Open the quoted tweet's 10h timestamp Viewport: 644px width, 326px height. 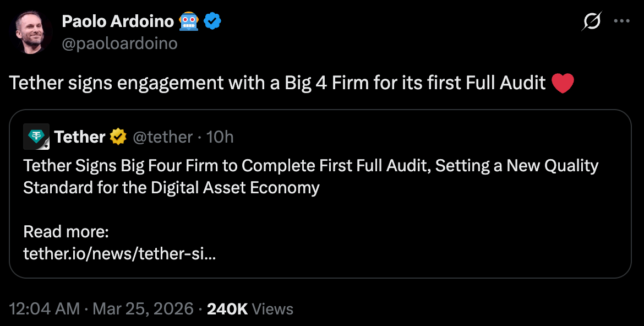(x=220, y=137)
